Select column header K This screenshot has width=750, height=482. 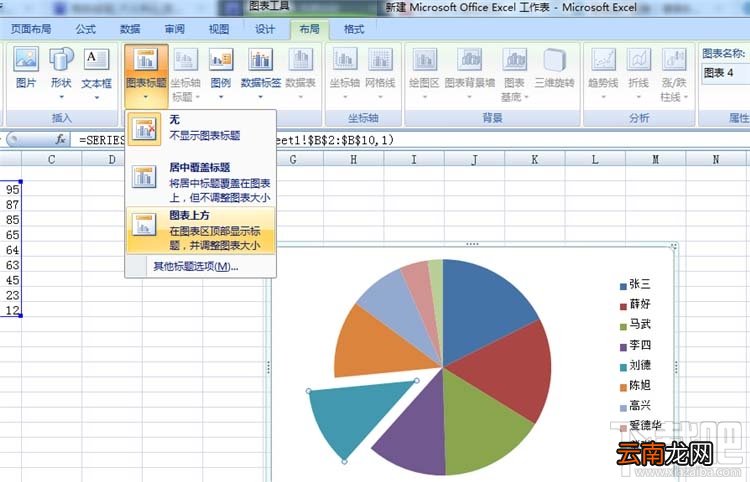(x=534, y=160)
